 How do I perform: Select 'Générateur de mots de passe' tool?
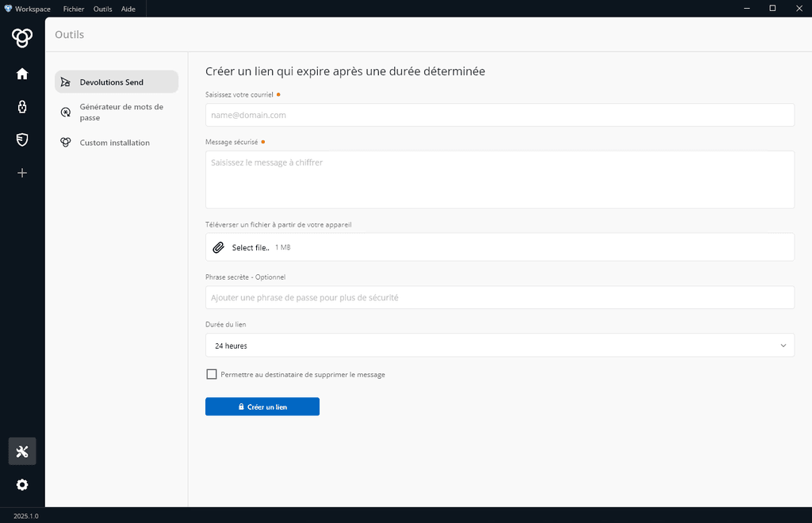[x=121, y=113]
